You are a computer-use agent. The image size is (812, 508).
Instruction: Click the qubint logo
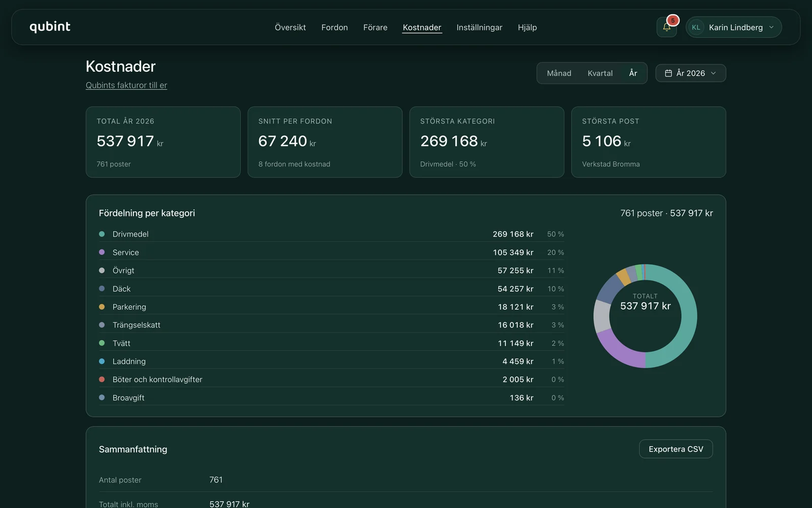(50, 26)
